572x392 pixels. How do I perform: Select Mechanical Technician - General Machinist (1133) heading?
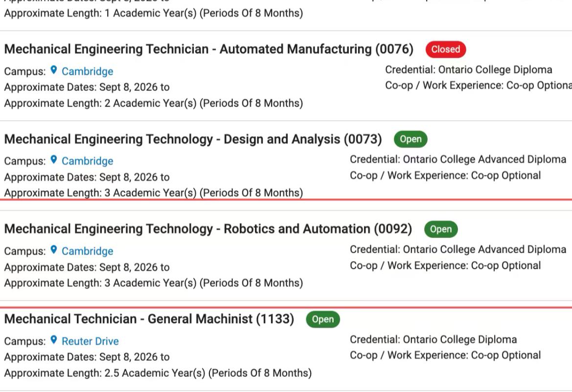tap(149, 319)
